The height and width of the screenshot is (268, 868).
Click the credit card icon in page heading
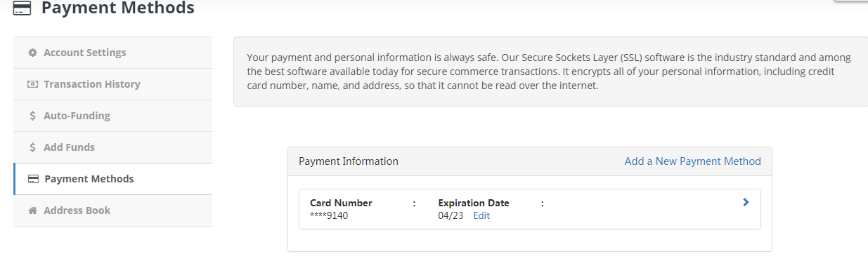pos(22,8)
